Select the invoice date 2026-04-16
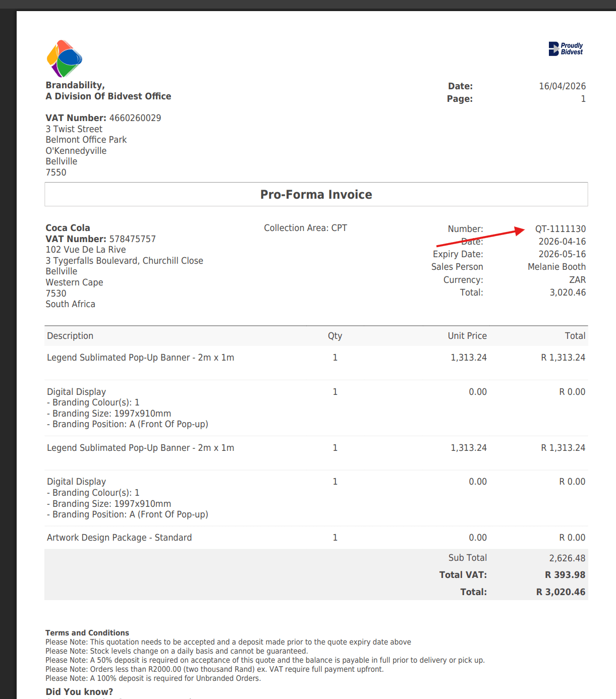This screenshot has width=616, height=699. (562, 242)
